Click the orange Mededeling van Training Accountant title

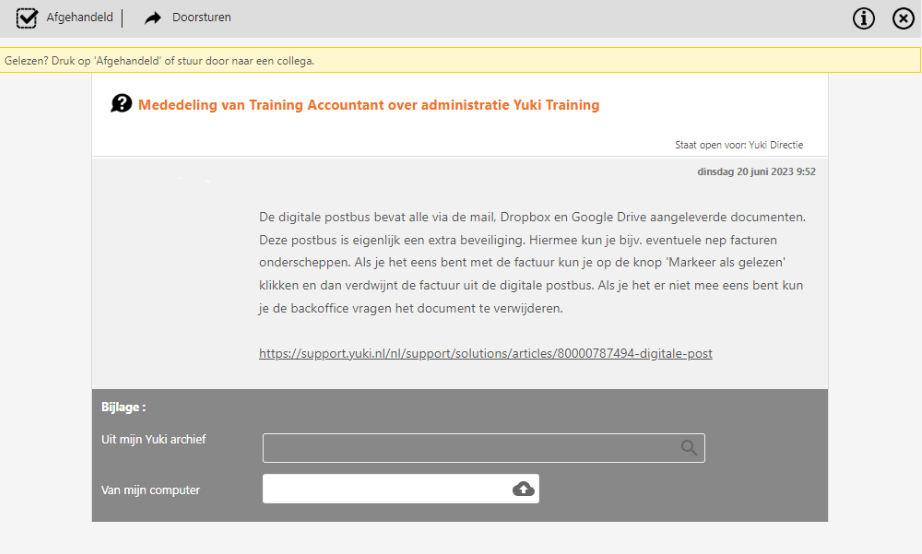(x=369, y=105)
